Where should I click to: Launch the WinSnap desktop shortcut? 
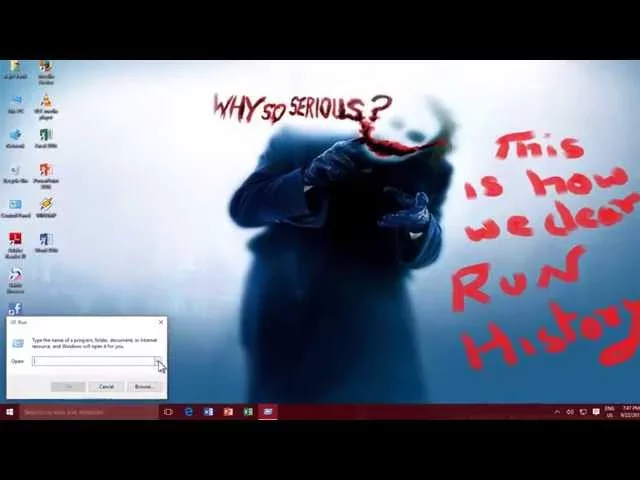click(46, 208)
